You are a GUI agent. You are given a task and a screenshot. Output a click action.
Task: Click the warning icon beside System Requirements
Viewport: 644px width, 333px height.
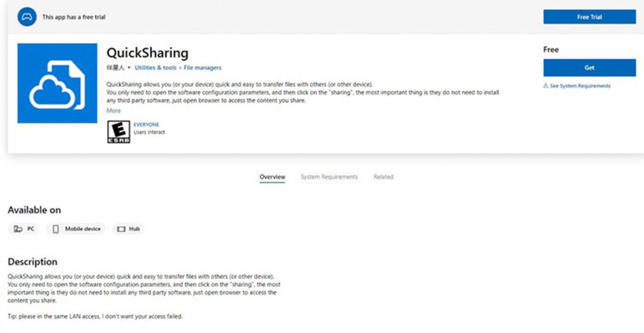[x=546, y=86]
